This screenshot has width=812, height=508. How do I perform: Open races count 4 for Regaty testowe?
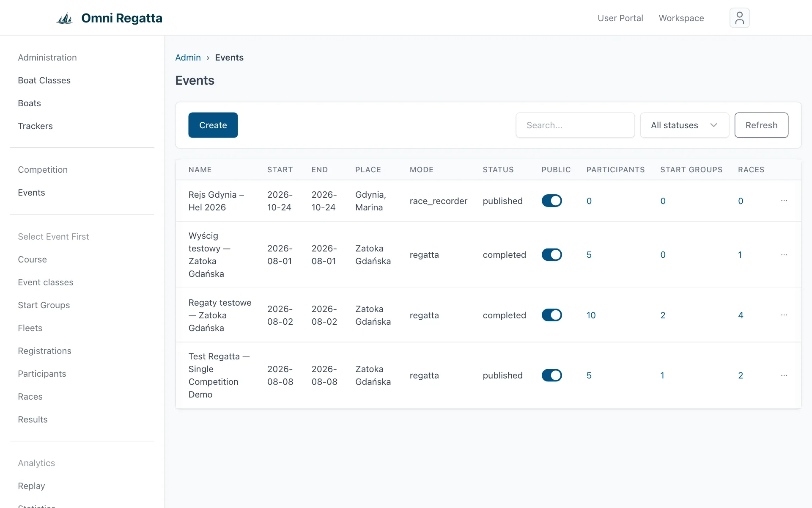[741, 315]
